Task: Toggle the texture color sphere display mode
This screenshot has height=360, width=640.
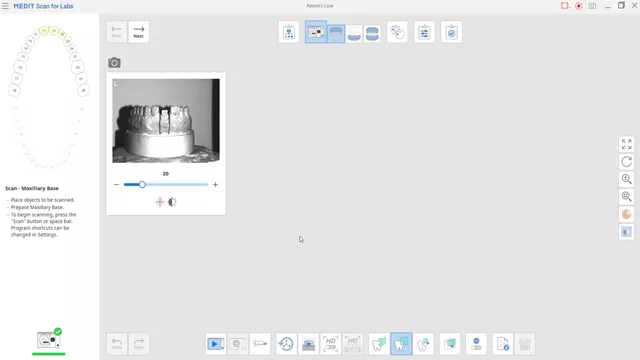Action: click(x=627, y=214)
